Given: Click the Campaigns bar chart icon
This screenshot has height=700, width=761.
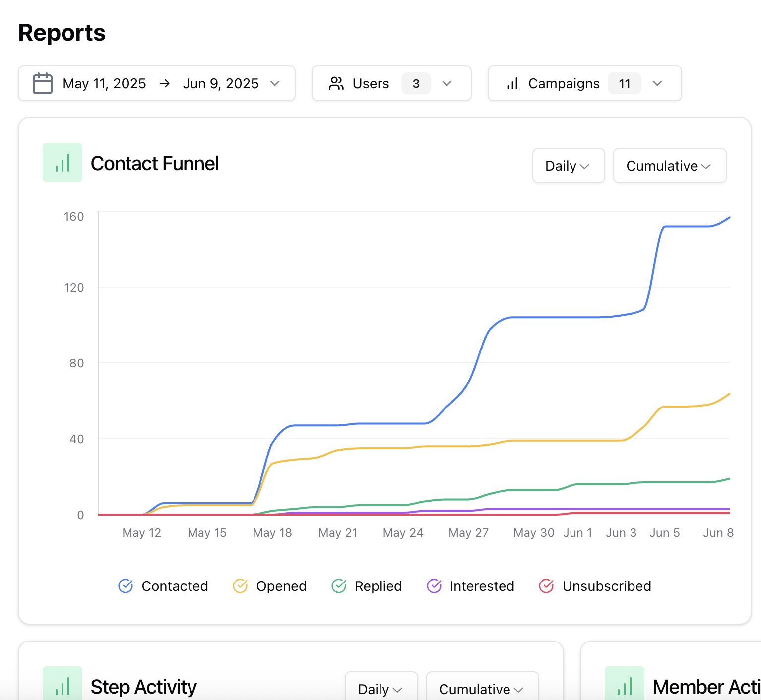Looking at the screenshot, I should pos(512,83).
